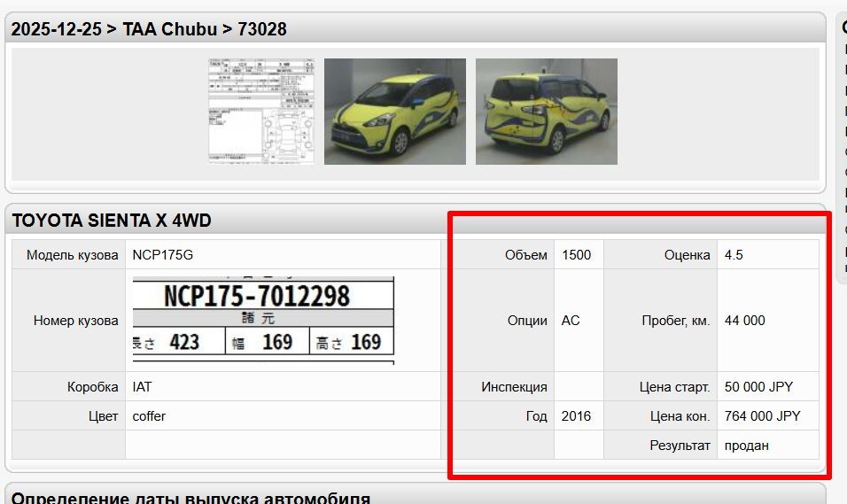Viewport: 847px width, 504px height.
Task: Click the 'Модель кузова' label
Action: point(73,255)
